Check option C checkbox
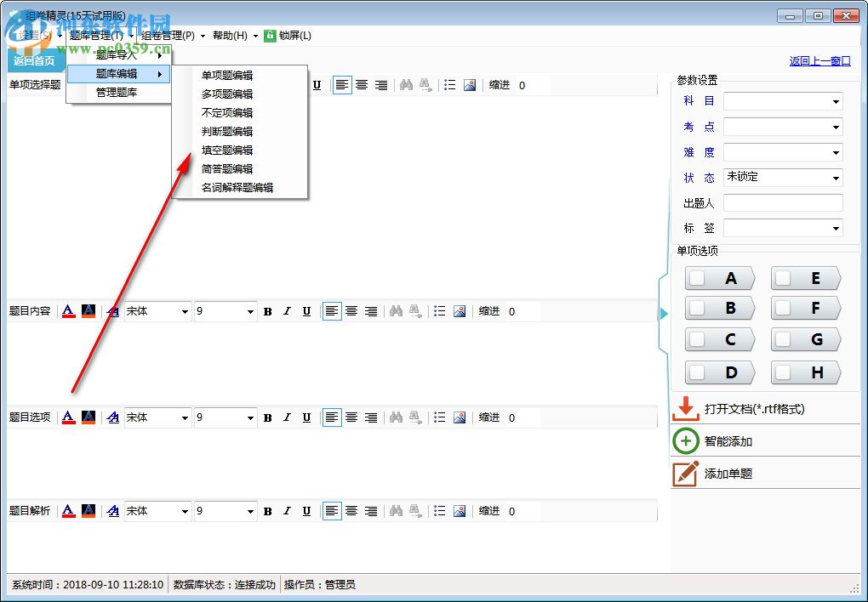 [x=698, y=339]
